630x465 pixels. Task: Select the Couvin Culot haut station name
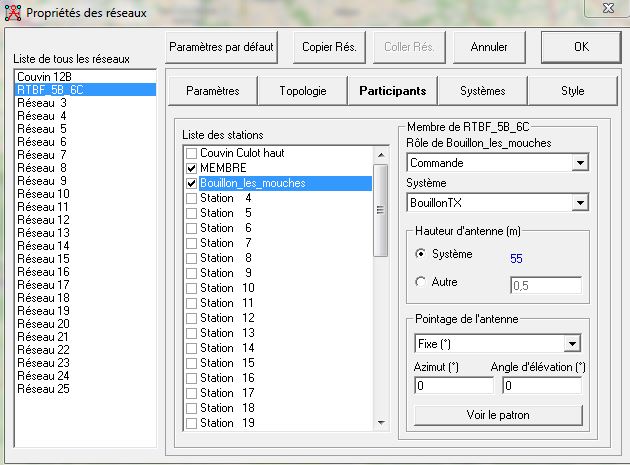tap(242, 153)
